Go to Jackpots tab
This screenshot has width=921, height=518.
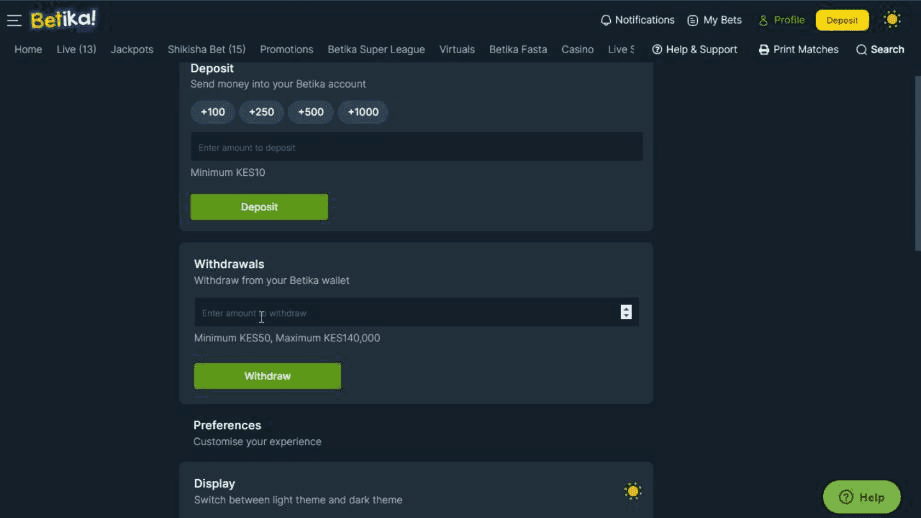pos(132,49)
